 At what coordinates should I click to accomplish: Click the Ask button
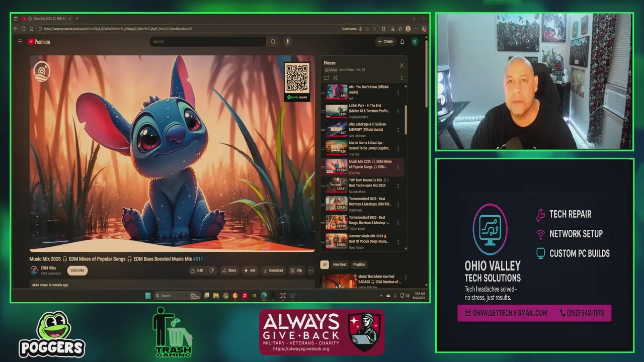250,270
